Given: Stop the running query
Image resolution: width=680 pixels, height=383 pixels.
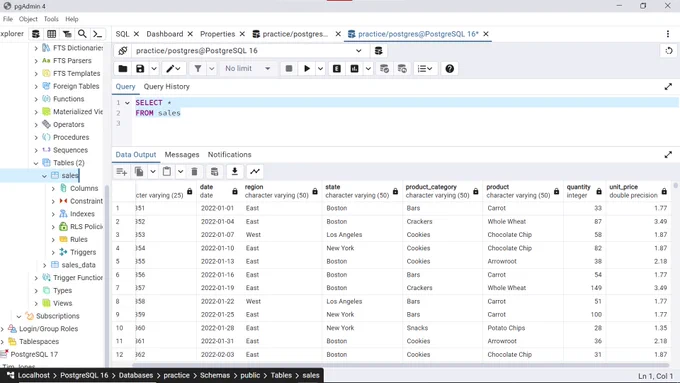Looking at the screenshot, I should (289, 69).
